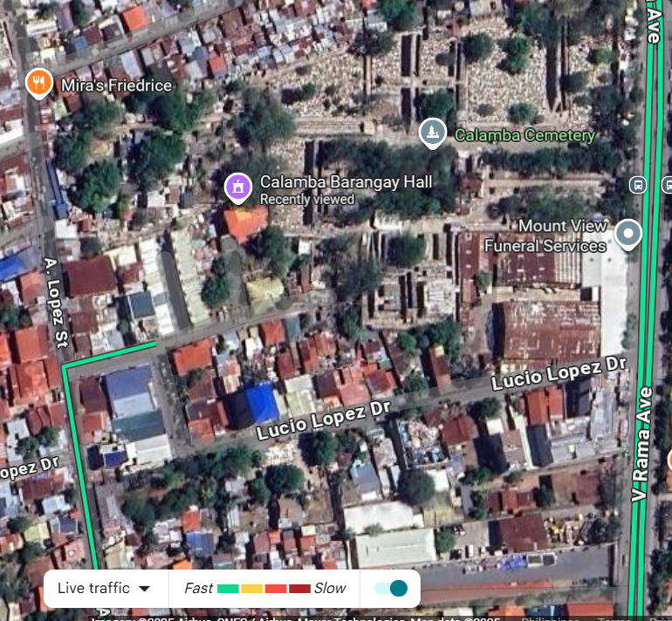
Task: Click the green fast traffic legend swatch
Action: tap(228, 589)
